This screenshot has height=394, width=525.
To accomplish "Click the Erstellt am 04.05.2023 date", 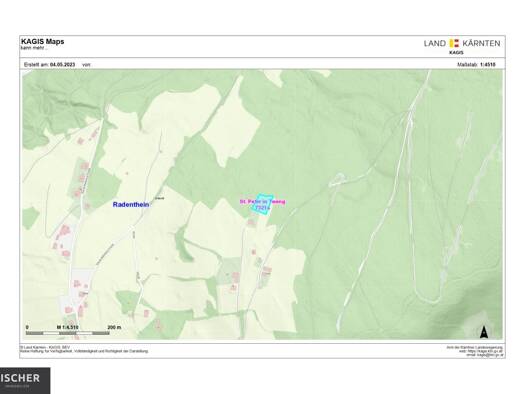I will [50, 65].
